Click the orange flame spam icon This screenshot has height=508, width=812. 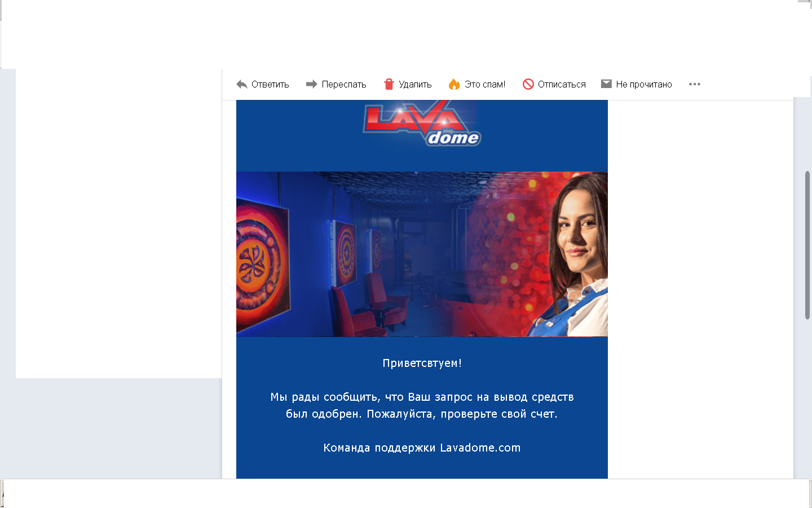pyautogui.click(x=454, y=84)
